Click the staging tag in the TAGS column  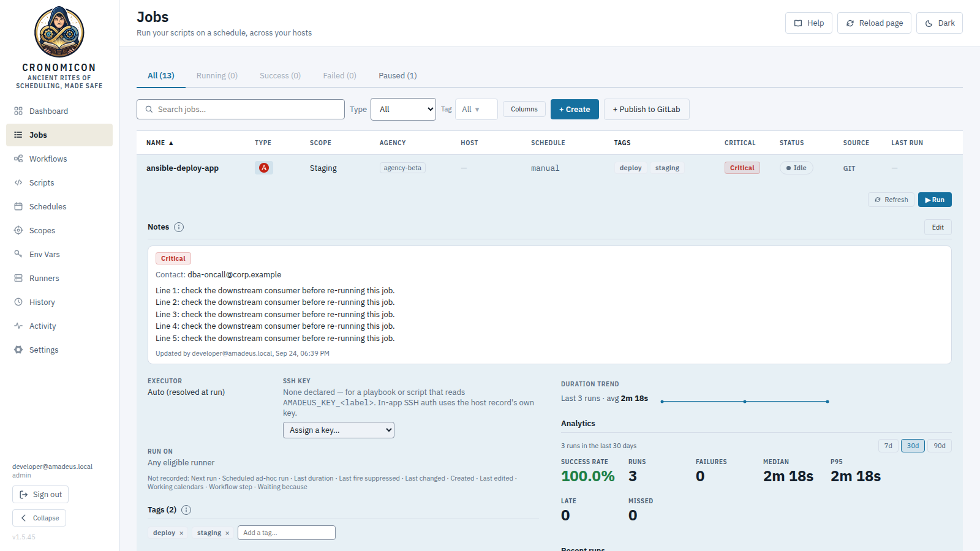667,168
